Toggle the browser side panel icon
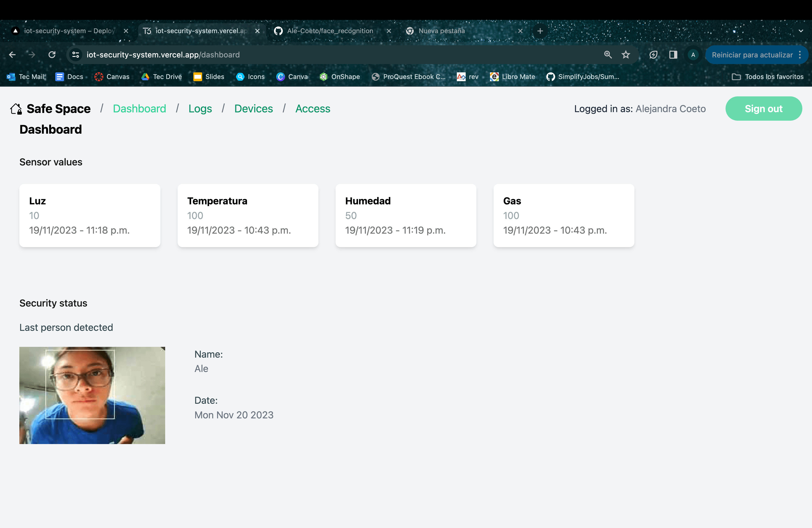Viewport: 812px width, 528px height. (x=673, y=55)
